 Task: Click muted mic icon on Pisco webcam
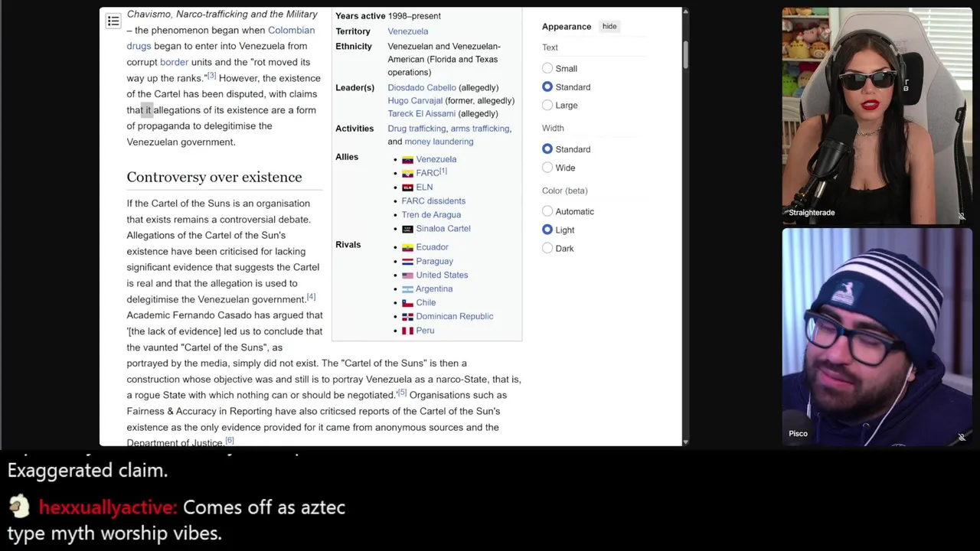962,438
